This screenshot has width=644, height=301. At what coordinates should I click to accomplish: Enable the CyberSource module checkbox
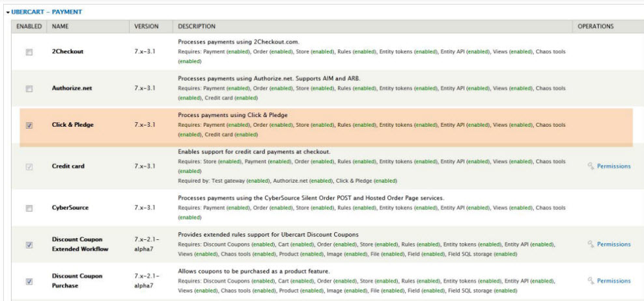click(29, 208)
